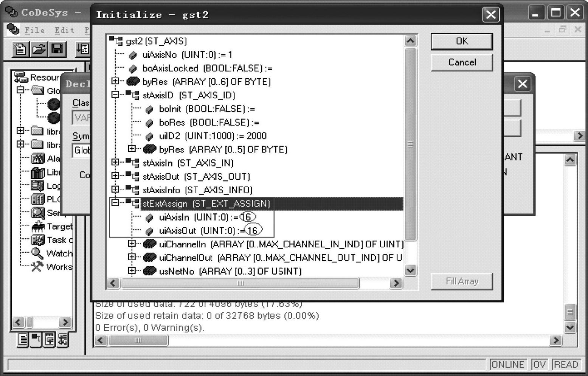Collapse the stExtAssign structure node
588x376 pixels.
coord(115,203)
